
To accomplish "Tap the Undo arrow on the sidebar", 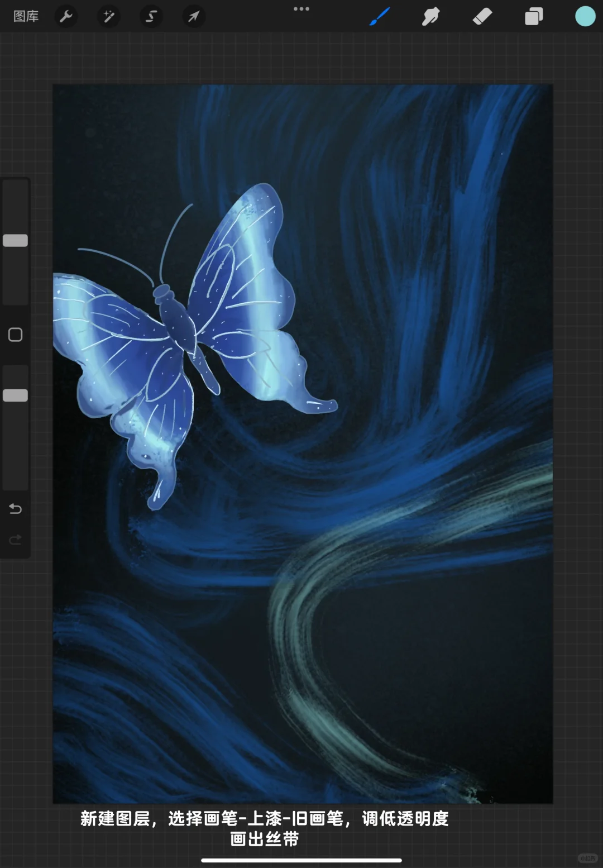I will [15, 509].
